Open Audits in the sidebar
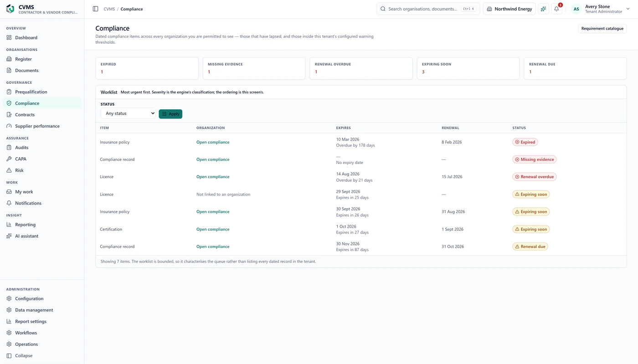The height and width of the screenshot is (364, 638). point(42,148)
